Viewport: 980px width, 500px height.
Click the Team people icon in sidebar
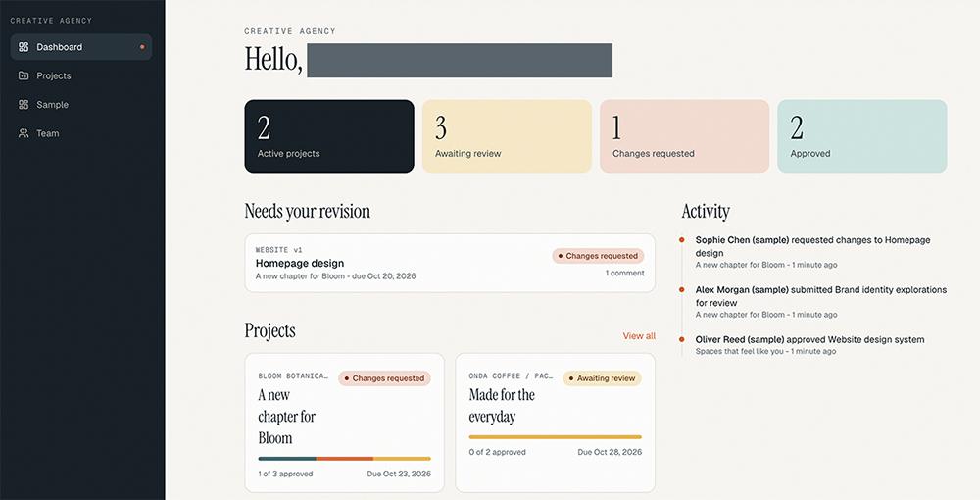[24, 133]
